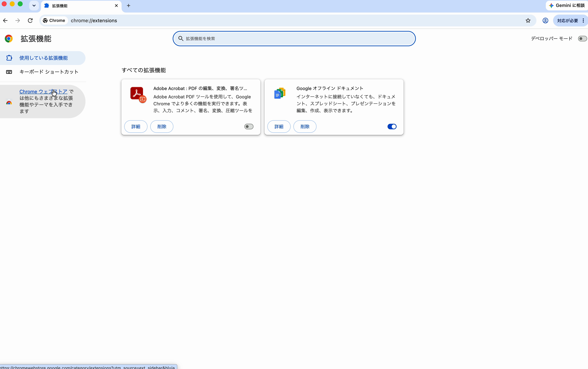Image resolution: width=588 pixels, height=369 pixels.
Task: Click the magnifier icon in the search box
Action: tap(181, 39)
